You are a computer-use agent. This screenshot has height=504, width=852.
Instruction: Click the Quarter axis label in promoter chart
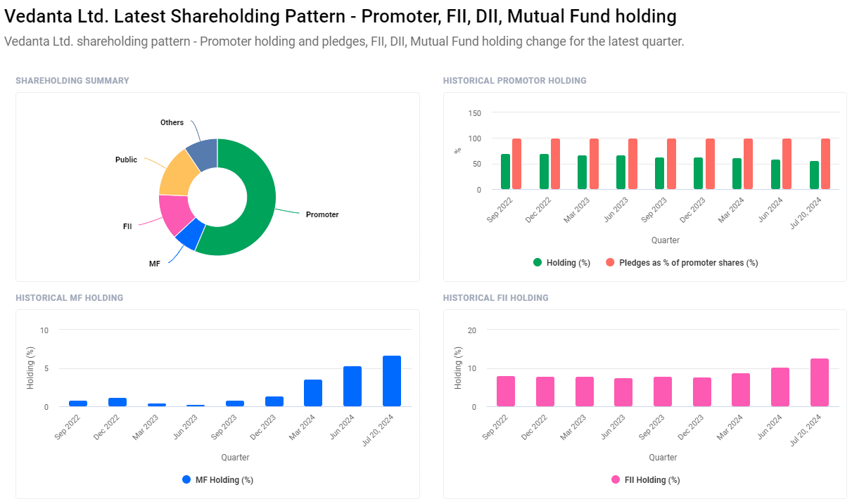pyautogui.click(x=666, y=240)
